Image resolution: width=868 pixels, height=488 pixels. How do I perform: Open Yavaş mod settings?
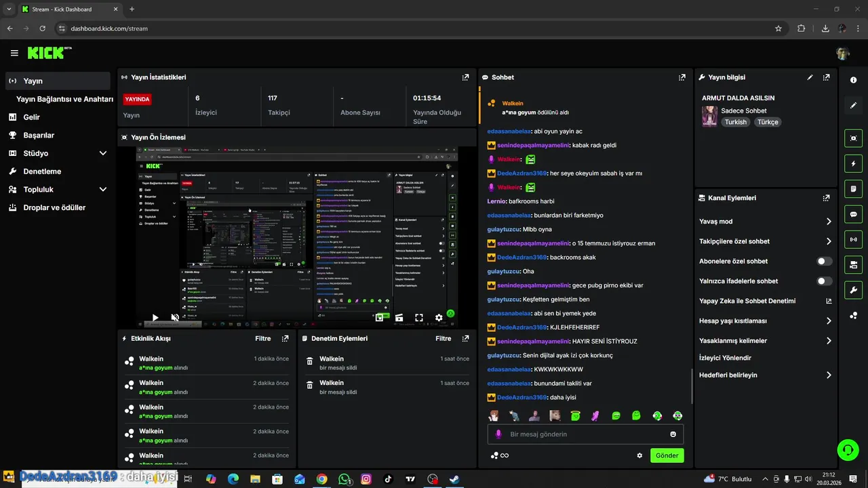point(766,222)
